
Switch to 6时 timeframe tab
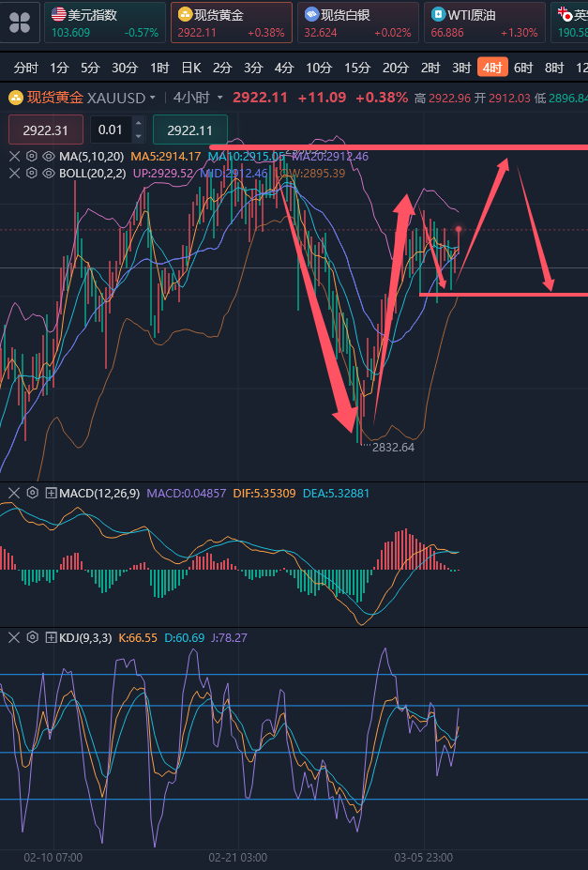point(523,69)
